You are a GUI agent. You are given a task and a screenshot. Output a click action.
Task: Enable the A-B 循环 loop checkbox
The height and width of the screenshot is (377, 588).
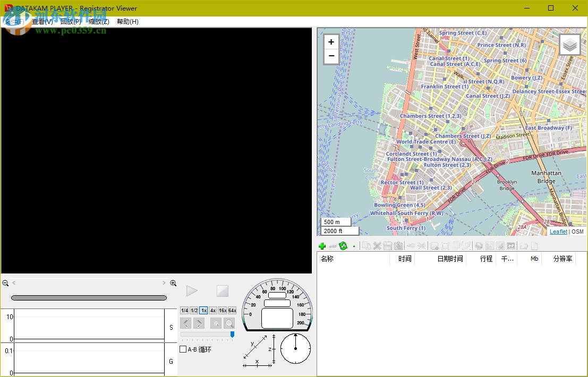pos(183,349)
